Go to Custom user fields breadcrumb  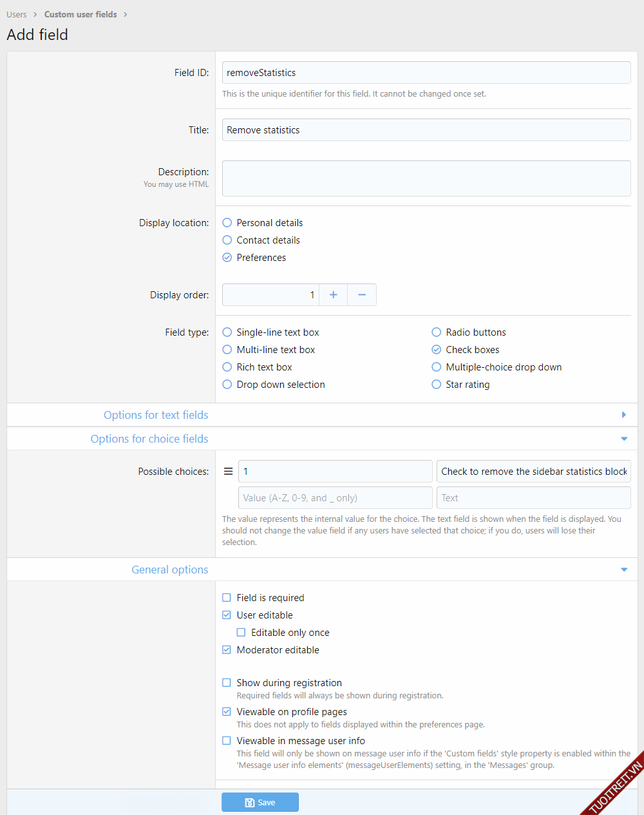80,14
